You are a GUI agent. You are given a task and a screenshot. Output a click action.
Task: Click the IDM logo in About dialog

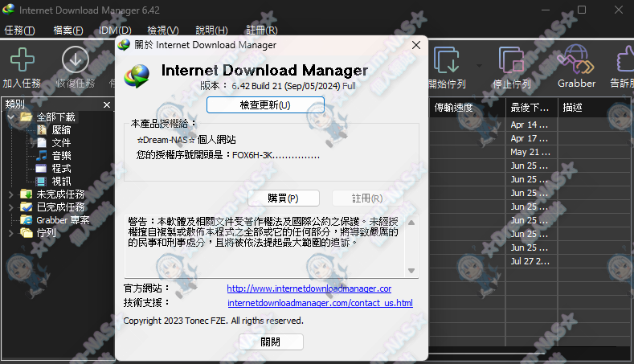[x=137, y=76]
